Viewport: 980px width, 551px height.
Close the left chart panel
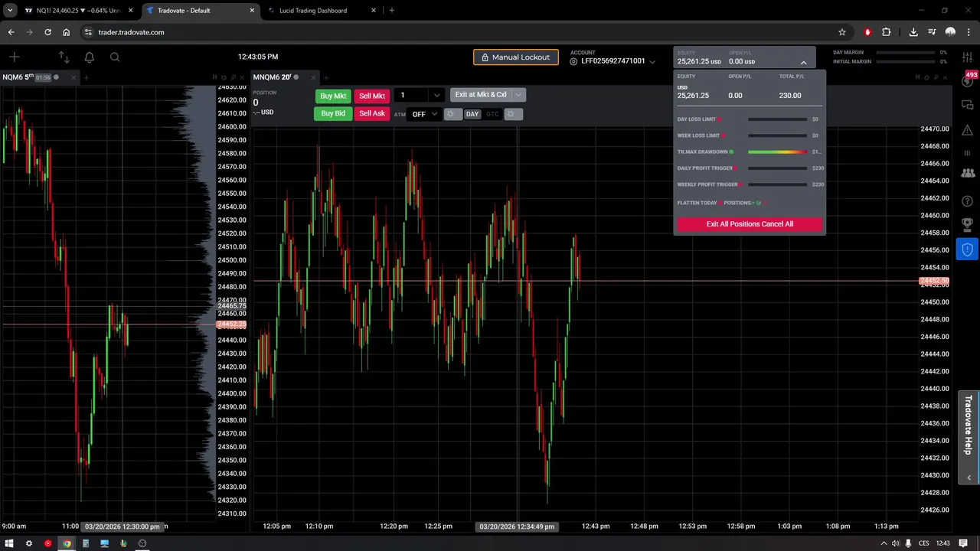pyautogui.click(x=243, y=77)
